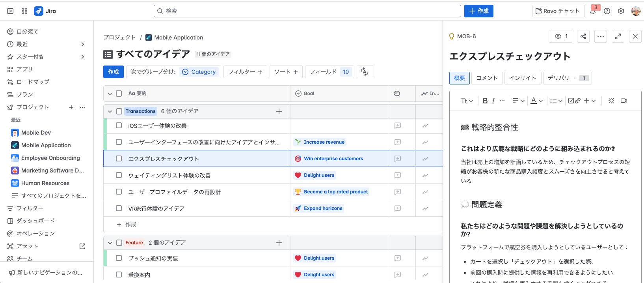Click the 検索 search field
644x283 pixels.
[x=307, y=11]
